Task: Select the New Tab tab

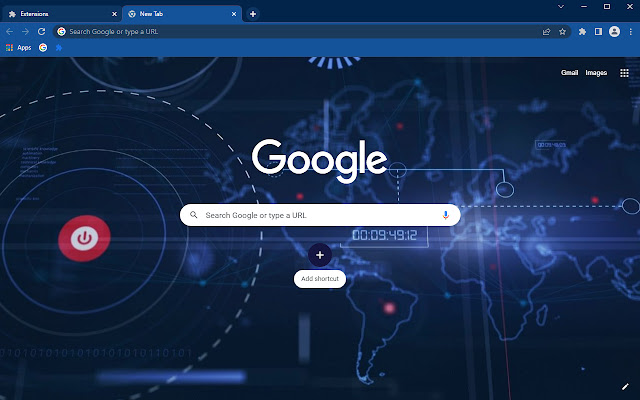Action: pos(182,14)
